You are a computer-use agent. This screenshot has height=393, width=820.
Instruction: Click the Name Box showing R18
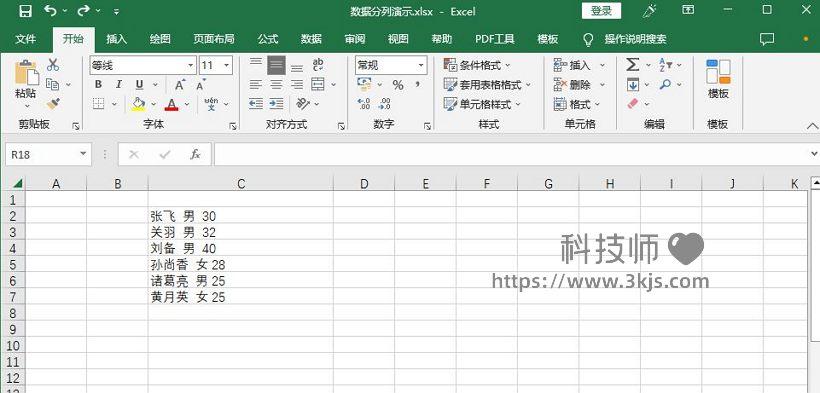click(48, 154)
